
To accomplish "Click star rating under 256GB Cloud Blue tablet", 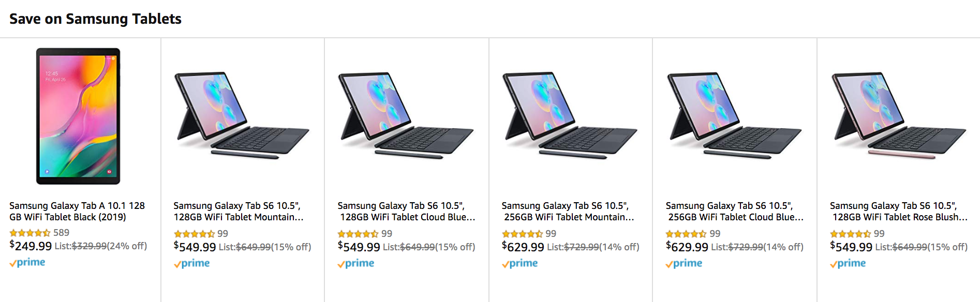I will (x=686, y=234).
